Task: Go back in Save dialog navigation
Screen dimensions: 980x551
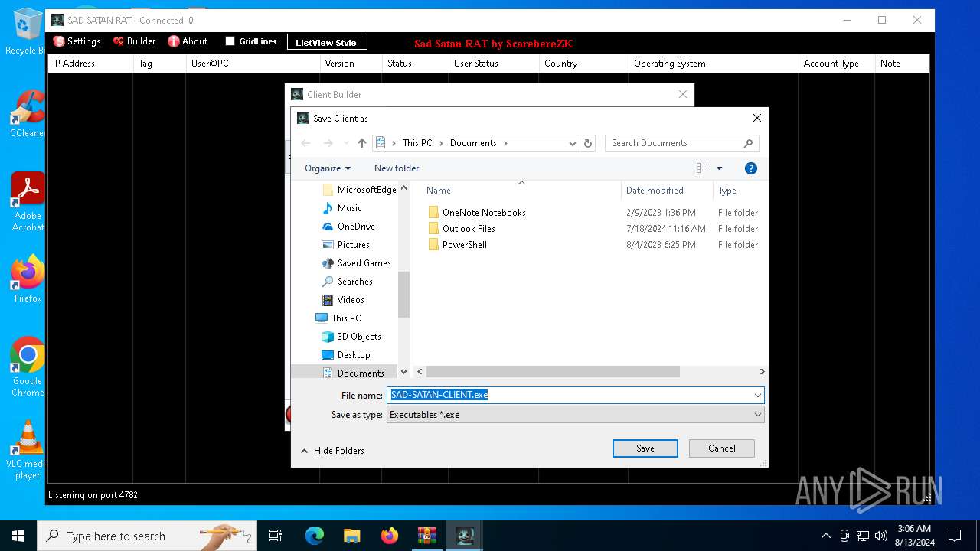Action: tap(305, 143)
